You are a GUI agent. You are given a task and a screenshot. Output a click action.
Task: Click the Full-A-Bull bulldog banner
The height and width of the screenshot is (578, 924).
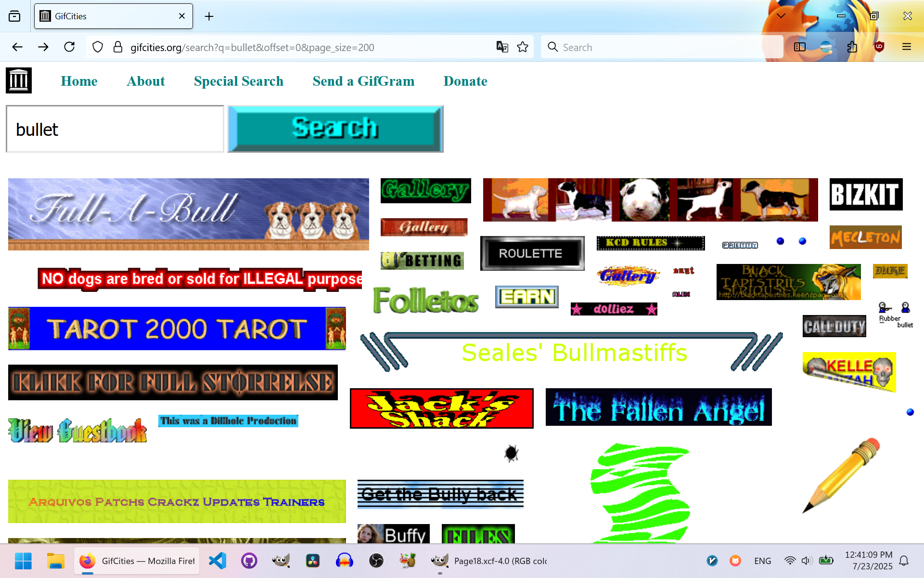[x=188, y=214]
